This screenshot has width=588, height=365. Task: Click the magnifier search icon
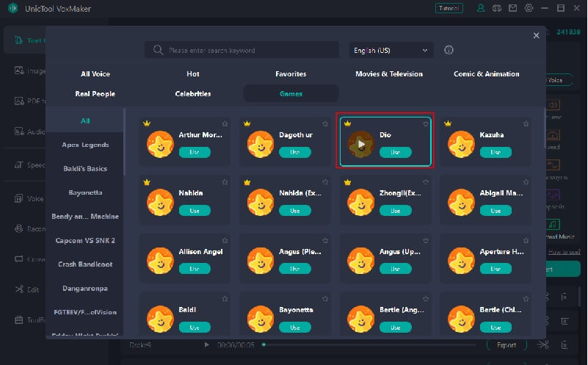click(158, 50)
